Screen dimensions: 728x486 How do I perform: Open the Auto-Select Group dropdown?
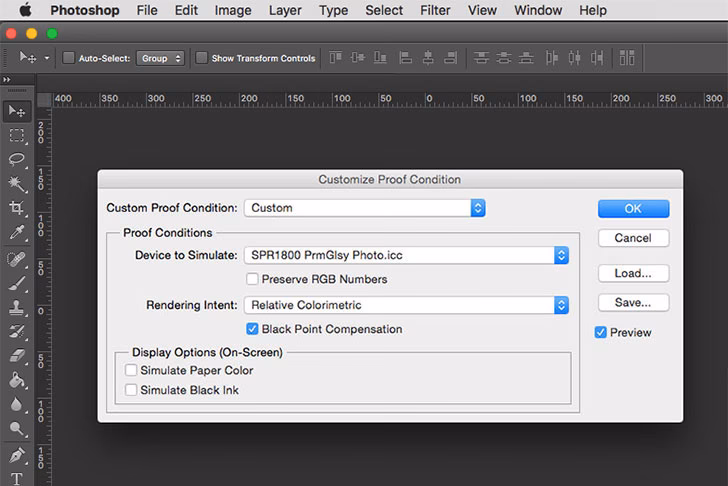[160, 58]
